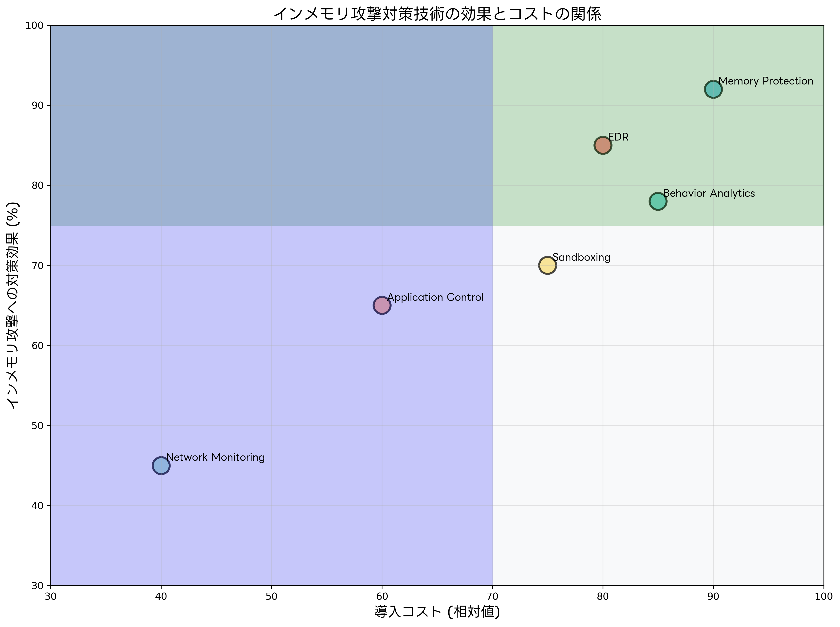Click the Behavior Analytics data point
Image resolution: width=840 pixels, height=627 pixels.
[658, 201]
